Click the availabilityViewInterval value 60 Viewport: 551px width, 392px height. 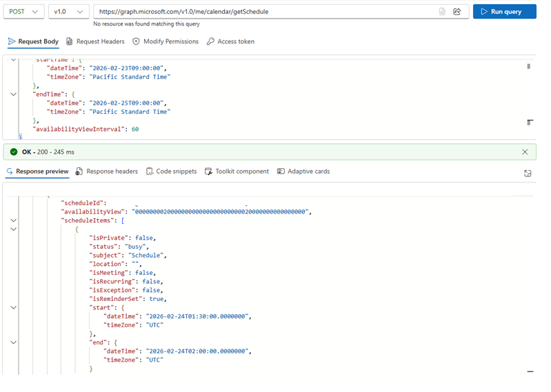click(135, 129)
